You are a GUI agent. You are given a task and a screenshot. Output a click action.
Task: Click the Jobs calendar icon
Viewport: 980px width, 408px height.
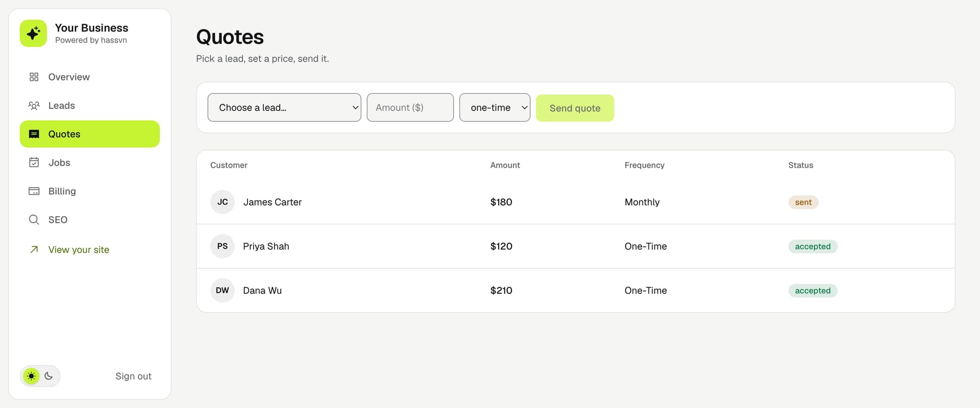coord(34,163)
